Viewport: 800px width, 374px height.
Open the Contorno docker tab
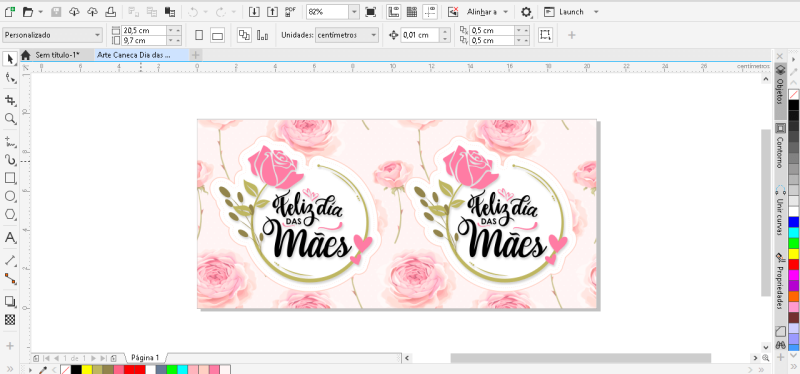(x=780, y=147)
